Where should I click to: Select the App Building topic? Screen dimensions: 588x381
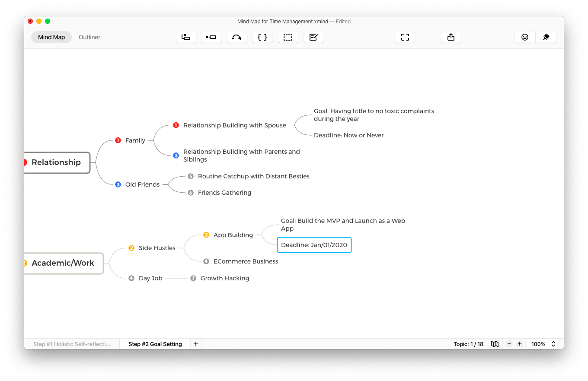233,235
